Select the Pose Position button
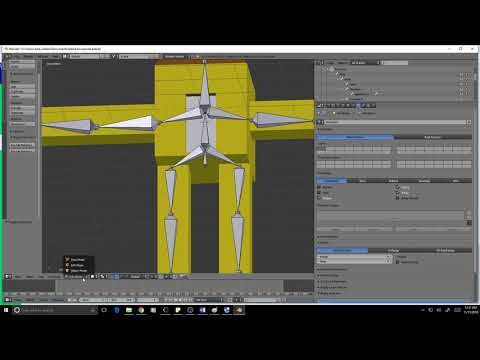The width and height of the screenshot is (480, 360). pos(355,137)
